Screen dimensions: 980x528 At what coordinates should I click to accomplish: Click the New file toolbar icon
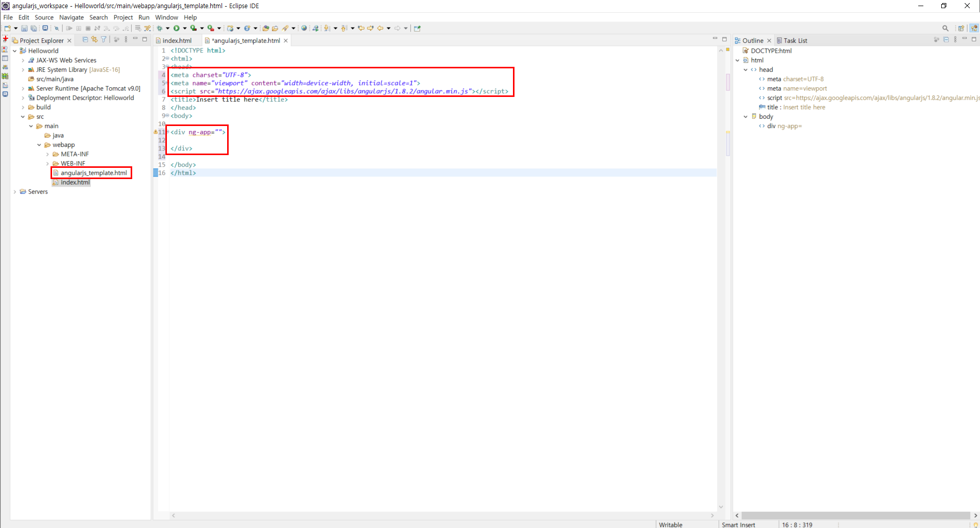tap(7, 29)
